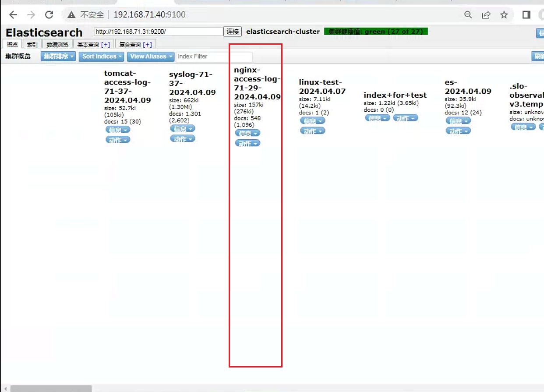Expand the 集群排序 dropdown

(x=58, y=57)
